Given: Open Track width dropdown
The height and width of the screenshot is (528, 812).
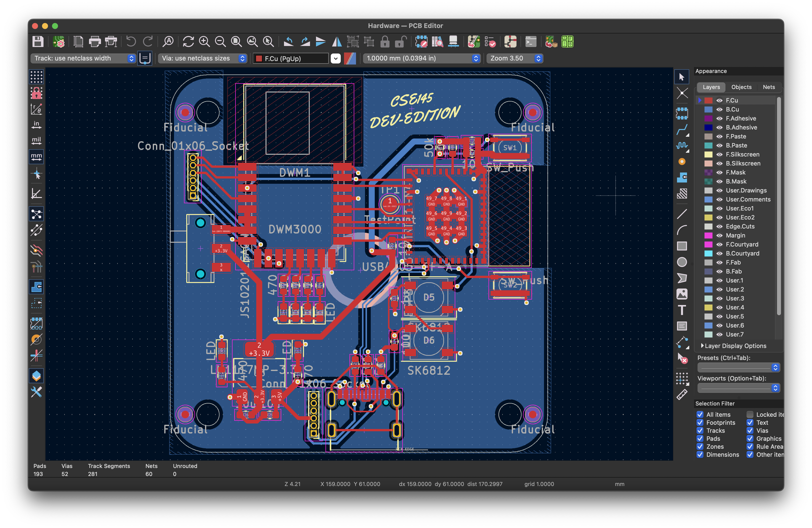Looking at the screenshot, I should coord(83,58).
